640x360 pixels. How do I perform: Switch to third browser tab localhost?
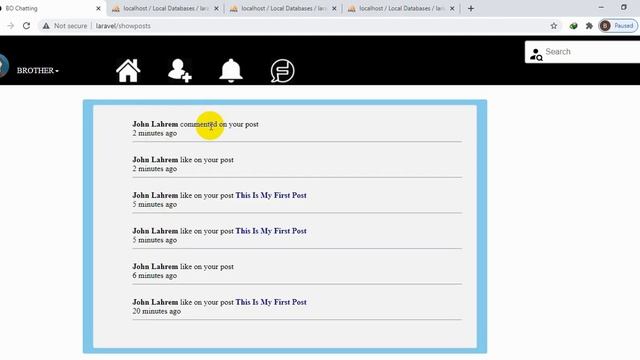(283, 8)
